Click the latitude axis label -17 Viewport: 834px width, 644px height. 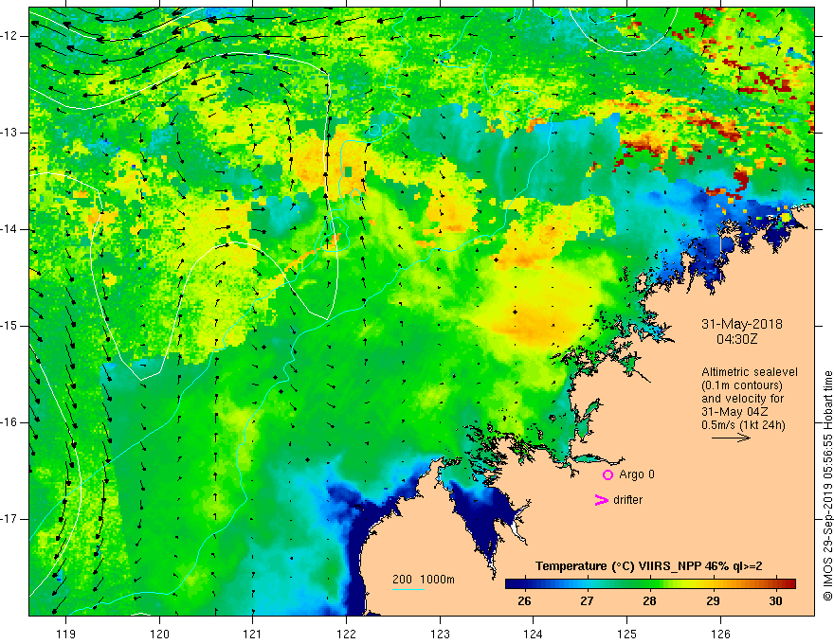tap(9, 519)
